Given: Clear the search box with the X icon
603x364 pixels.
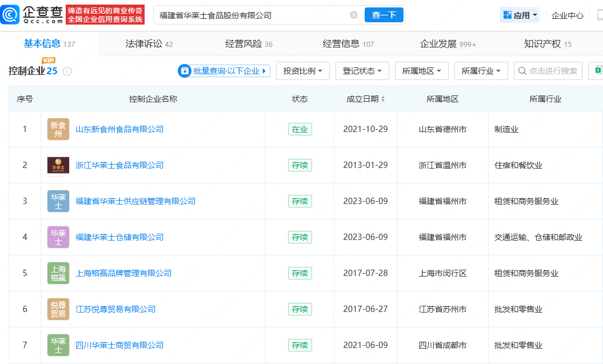Looking at the screenshot, I should point(354,15).
